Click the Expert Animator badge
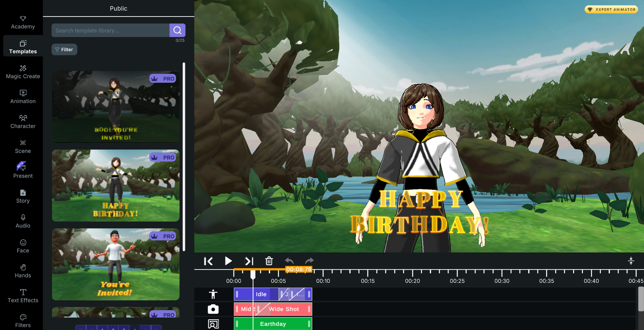This screenshot has width=644, height=330. click(611, 9)
